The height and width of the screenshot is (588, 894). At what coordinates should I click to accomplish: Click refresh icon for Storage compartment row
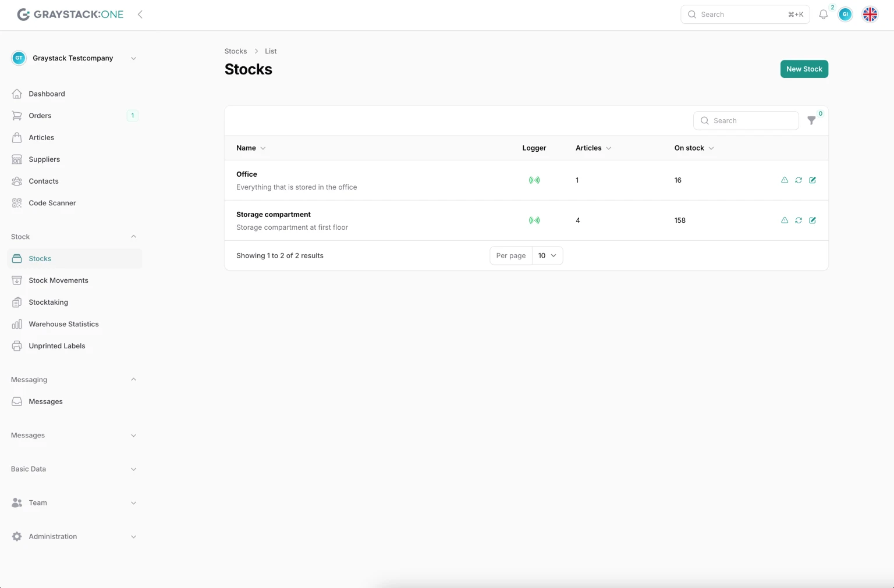[x=799, y=220]
